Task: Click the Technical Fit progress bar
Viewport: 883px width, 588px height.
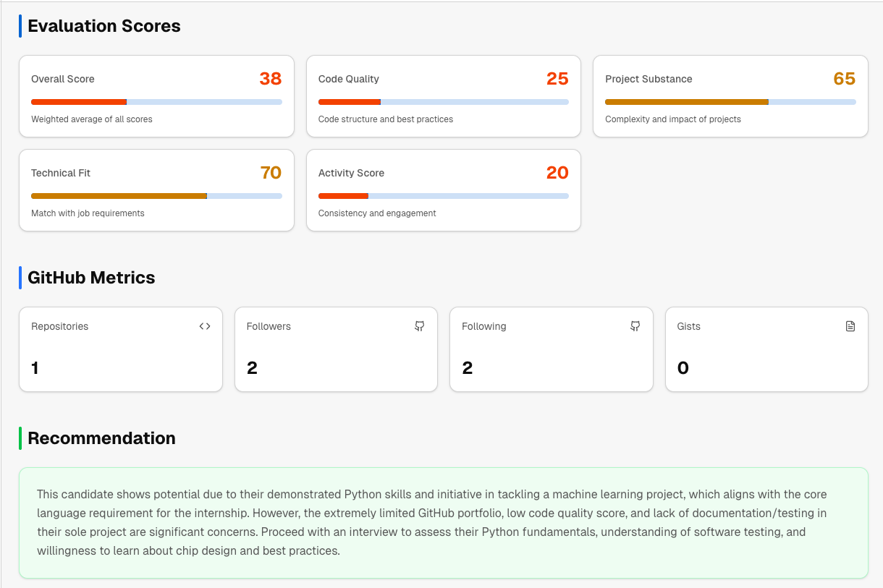Action: click(156, 196)
